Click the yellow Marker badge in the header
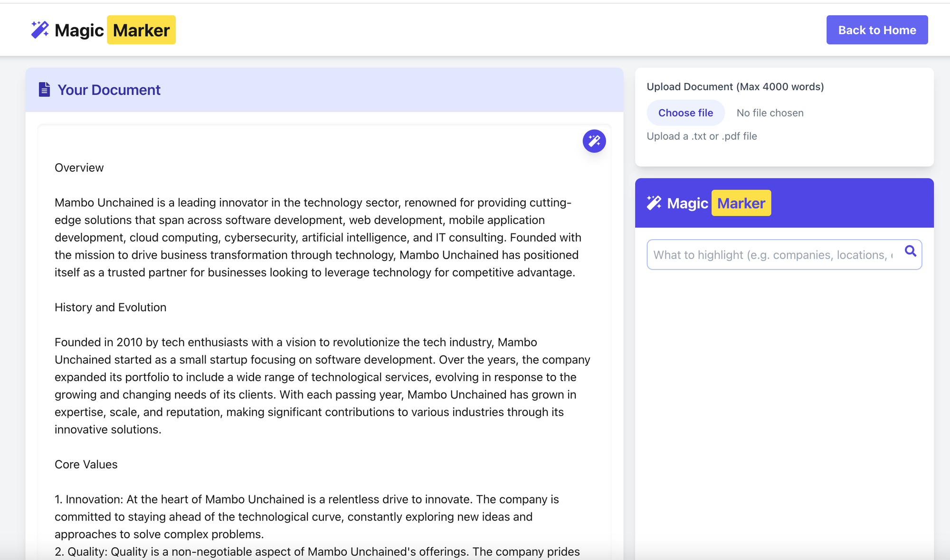The image size is (950, 560). (141, 30)
